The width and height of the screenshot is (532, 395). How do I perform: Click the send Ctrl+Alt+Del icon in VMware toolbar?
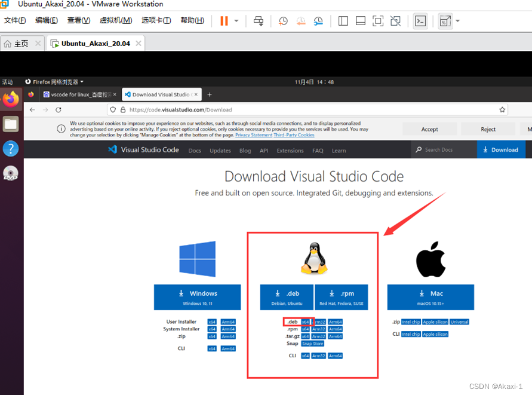click(x=259, y=21)
